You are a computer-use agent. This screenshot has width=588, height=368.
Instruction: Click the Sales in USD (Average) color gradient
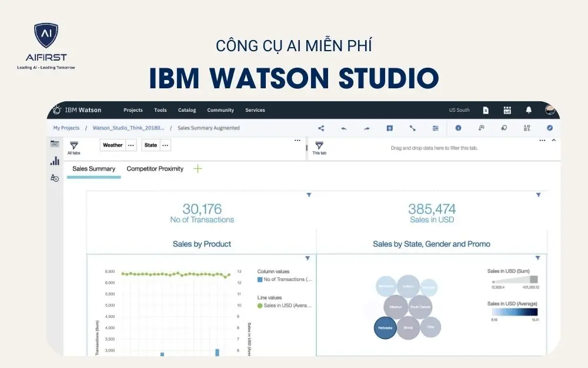tap(515, 312)
